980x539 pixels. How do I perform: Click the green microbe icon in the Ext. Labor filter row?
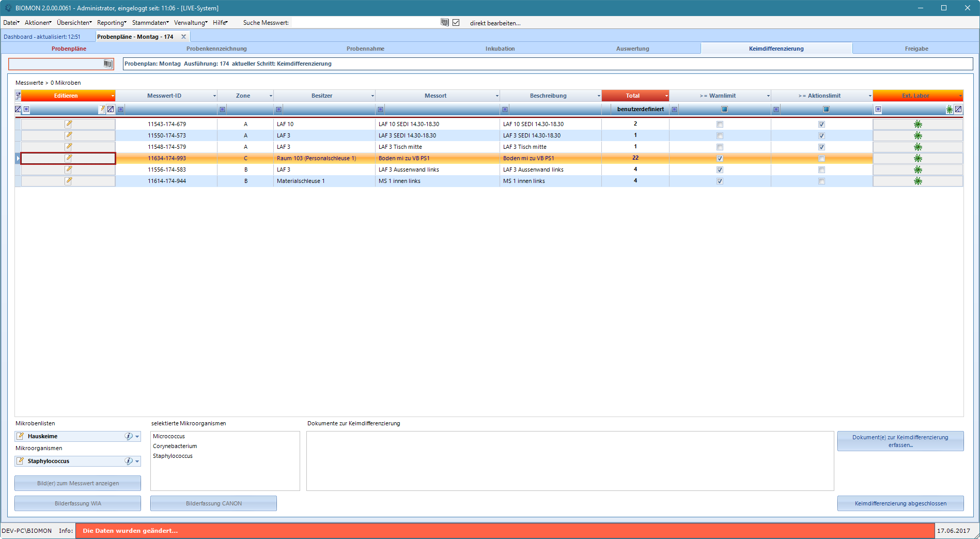[x=950, y=109]
